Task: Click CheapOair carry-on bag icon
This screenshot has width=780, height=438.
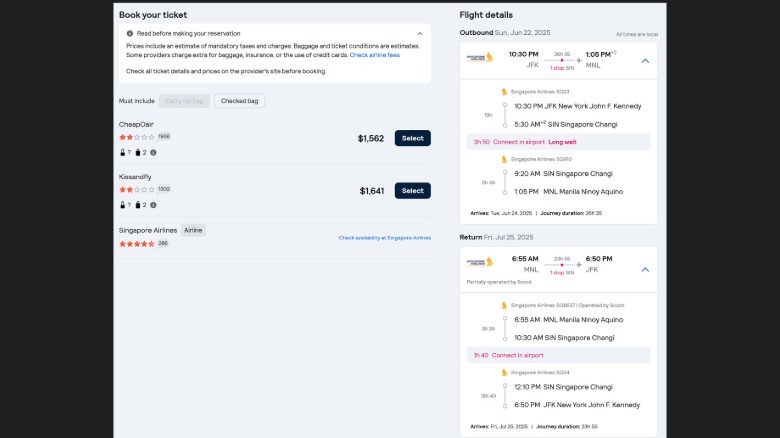Action: pos(122,153)
